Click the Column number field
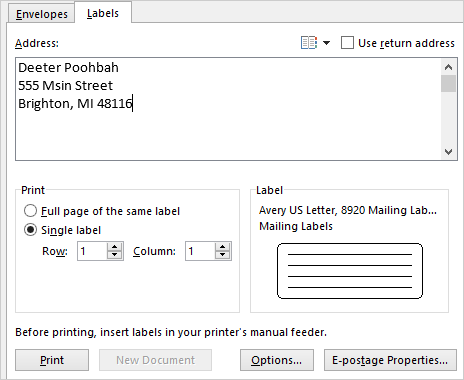 (200, 251)
